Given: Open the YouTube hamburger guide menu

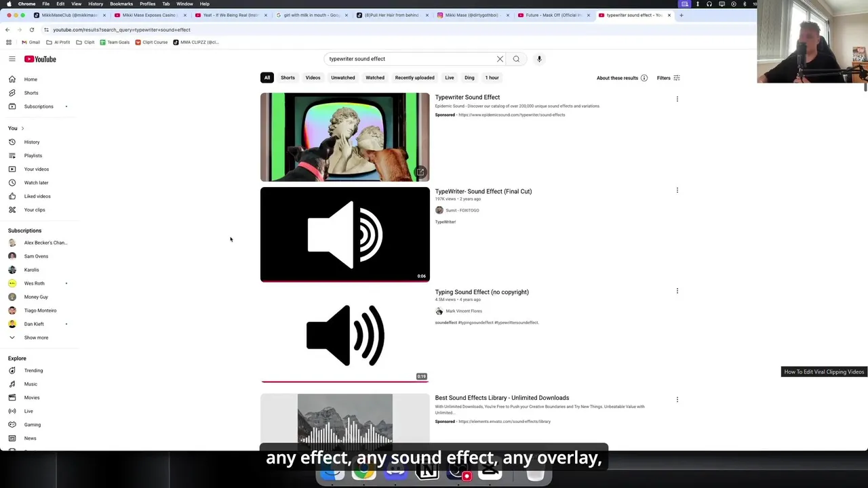Looking at the screenshot, I should tap(12, 59).
